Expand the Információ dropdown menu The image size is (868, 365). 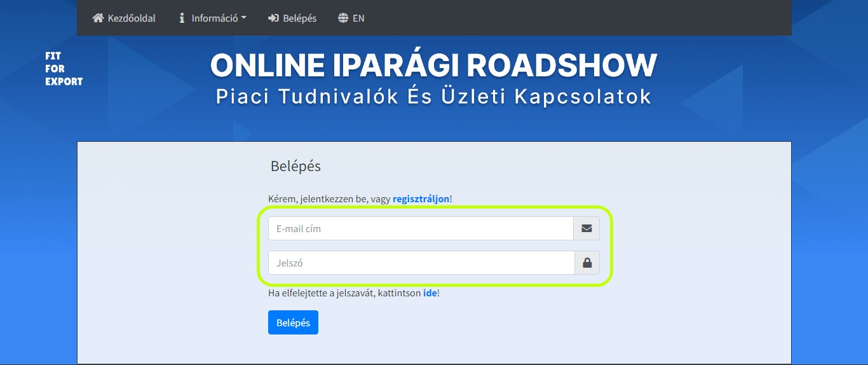pos(212,18)
